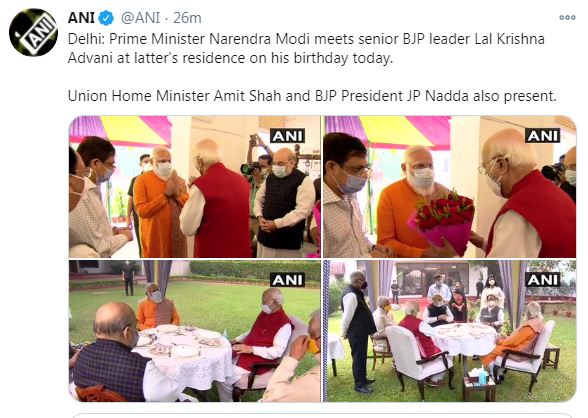Click the tweet text about Narendra Modi

pos(306,49)
